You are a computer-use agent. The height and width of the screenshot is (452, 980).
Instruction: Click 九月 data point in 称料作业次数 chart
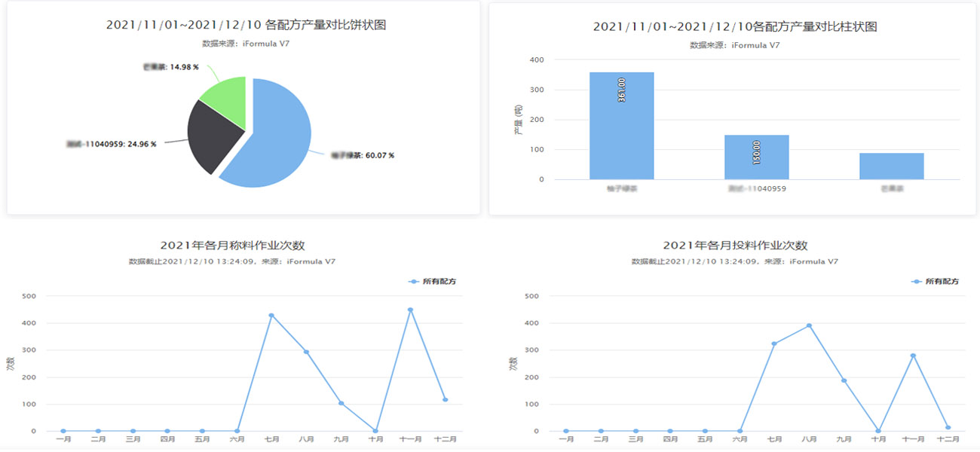coord(341,403)
